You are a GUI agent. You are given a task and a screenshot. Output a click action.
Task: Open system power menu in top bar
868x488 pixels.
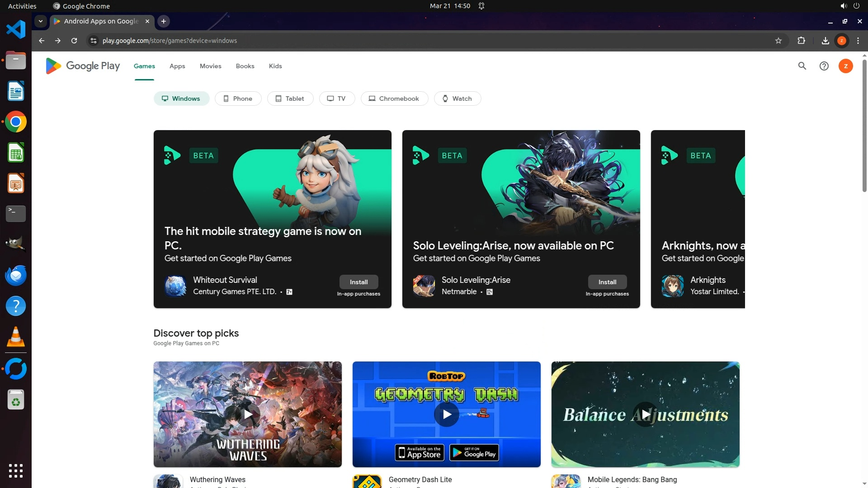pyautogui.click(x=856, y=6)
